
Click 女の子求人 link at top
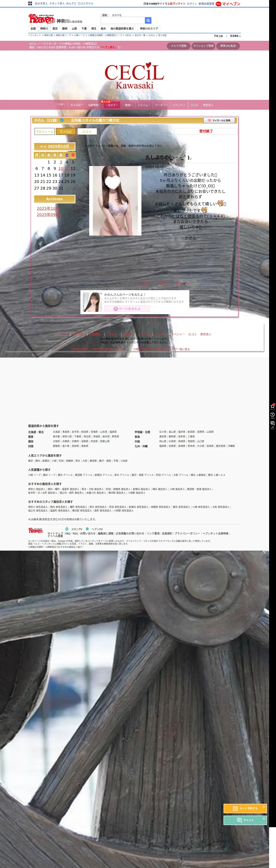pyautogui.click(x=41, y=3)
